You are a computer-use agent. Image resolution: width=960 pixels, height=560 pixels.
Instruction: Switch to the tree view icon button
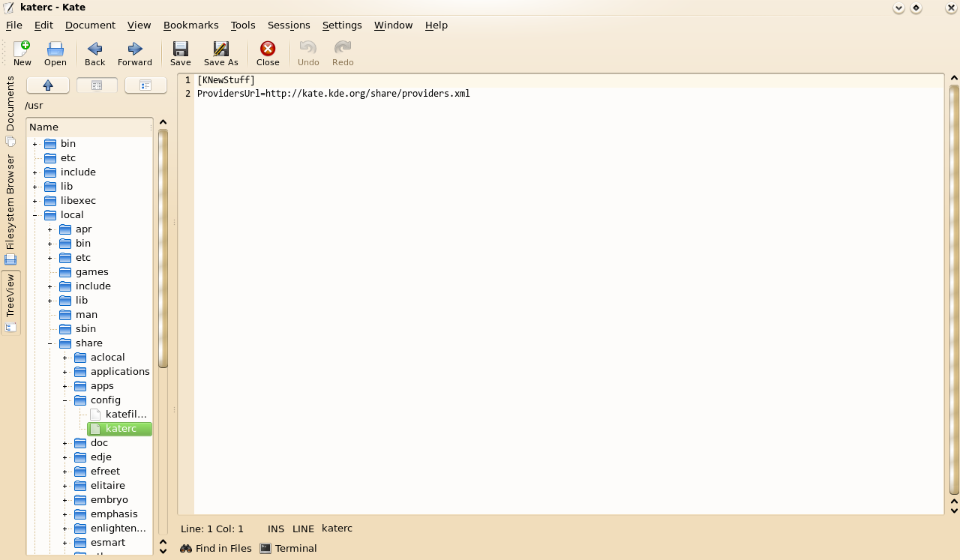[145, 85]
